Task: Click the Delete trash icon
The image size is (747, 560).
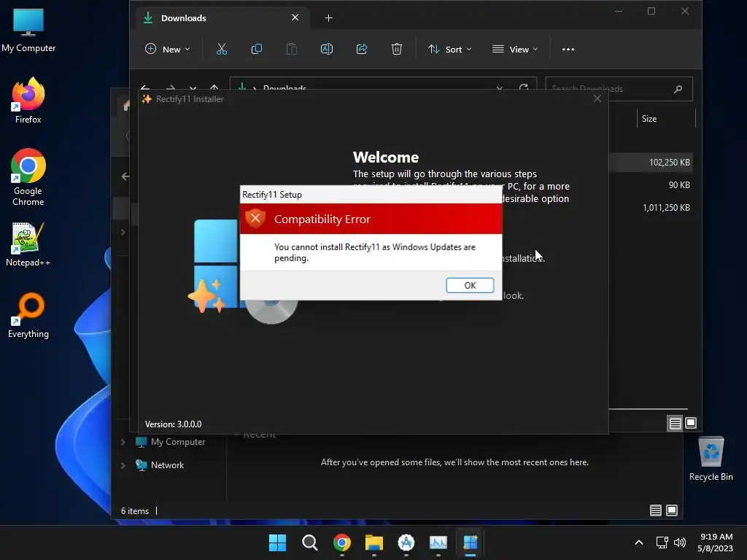Action: (x=396, y=49)
